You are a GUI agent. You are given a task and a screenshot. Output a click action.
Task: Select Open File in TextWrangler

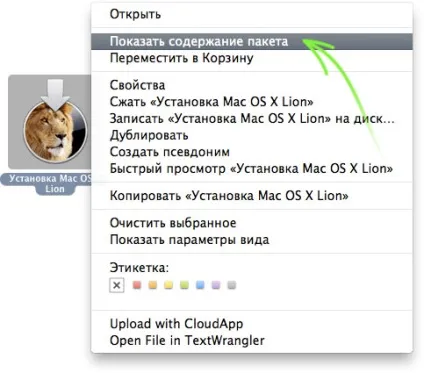point(252,341)
